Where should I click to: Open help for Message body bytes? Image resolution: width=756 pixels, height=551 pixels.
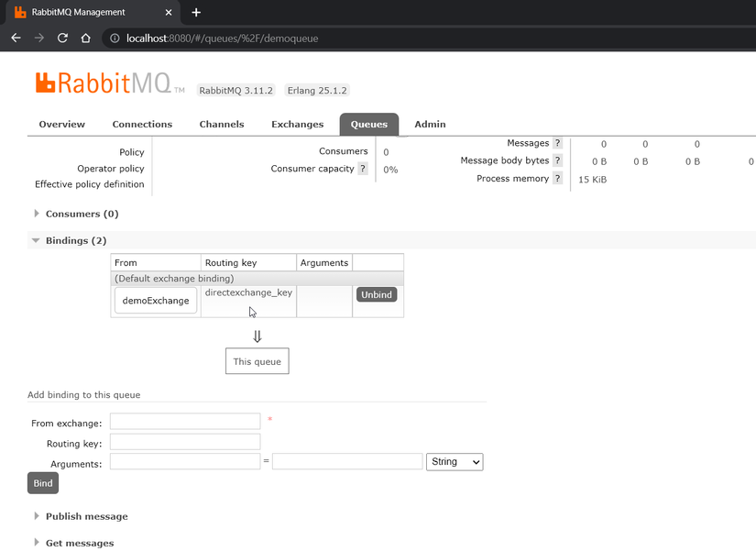pyautogui.click(x=556, y=160)
